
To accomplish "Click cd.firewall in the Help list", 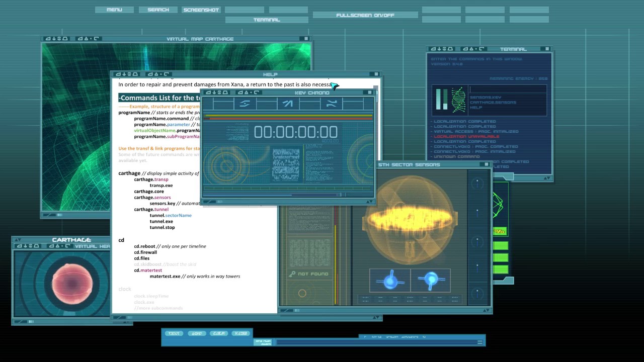I will [x=145, y=252].
